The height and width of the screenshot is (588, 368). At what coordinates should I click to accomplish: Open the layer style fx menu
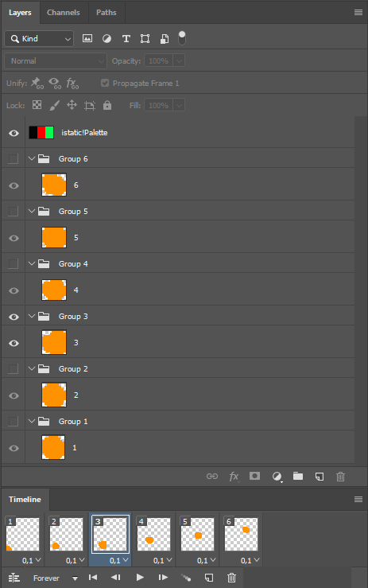point(234,477)
